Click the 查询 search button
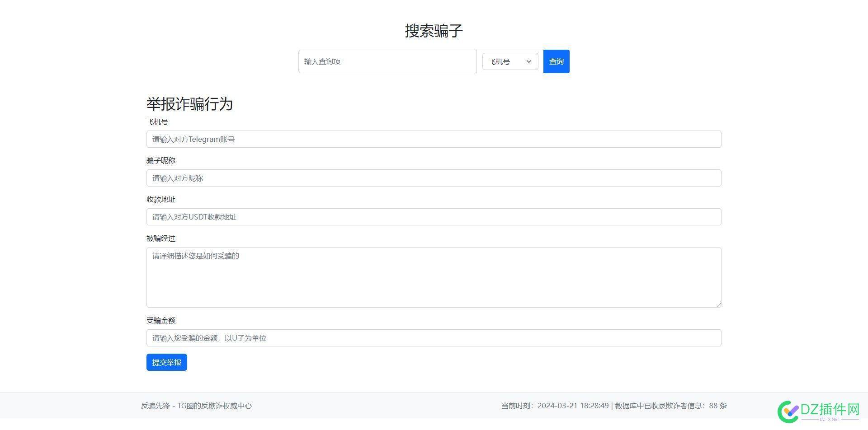This screenshot has height=430, width=868. pyautogui.click(x=556, y=61)
